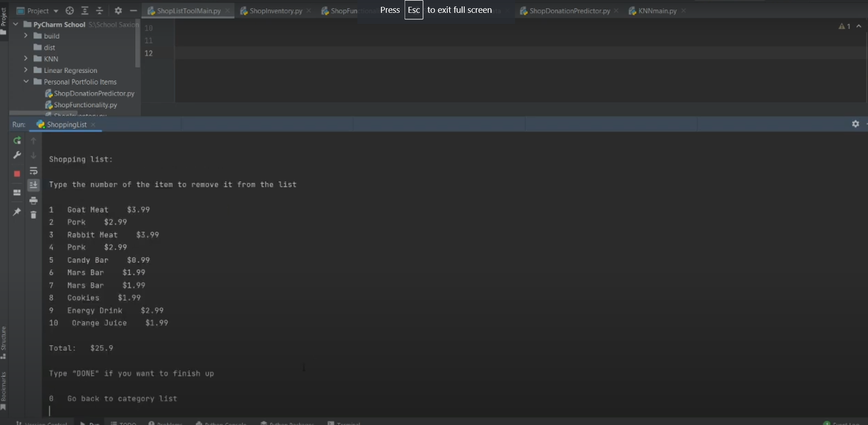868x425 pixels.
Task: Open run configuration wrench settings
Action: [17, 155]
